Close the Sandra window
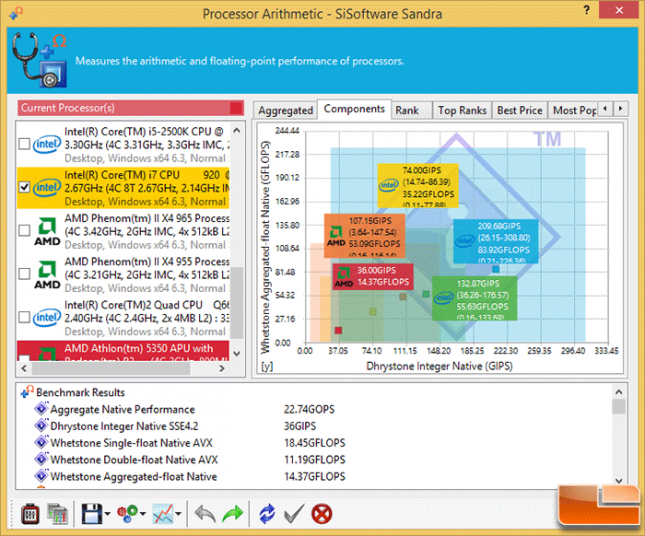The height and width of the screenshot is (536, 645). pos(619,10)
